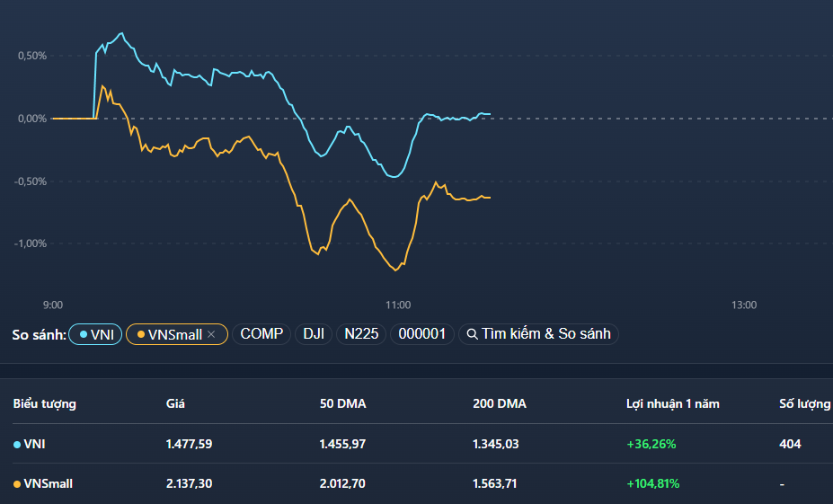Click the 13:00 time axis label
This screenshot has height=504, width=833.
click(744, 305)
